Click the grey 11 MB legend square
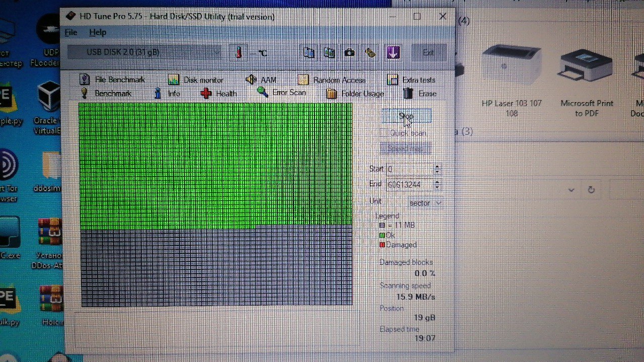644x362 pixels. coord(382,226)
